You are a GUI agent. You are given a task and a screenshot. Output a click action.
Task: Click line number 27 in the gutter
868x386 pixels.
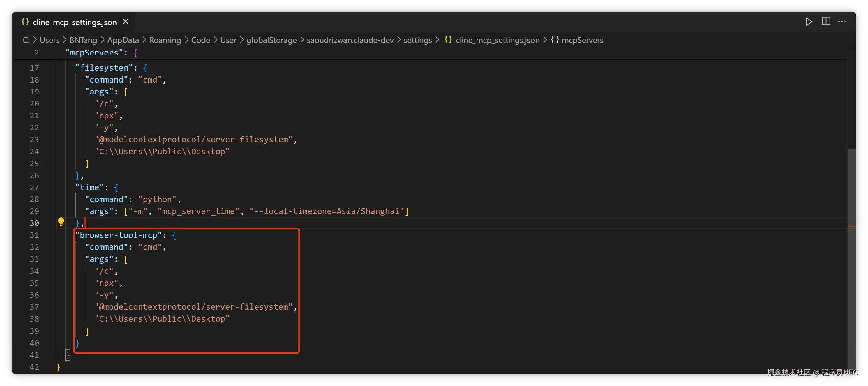(34, 187)
